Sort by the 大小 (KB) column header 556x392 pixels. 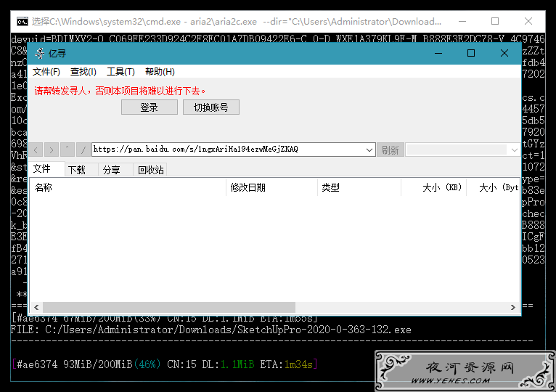(x=433, y=187)
